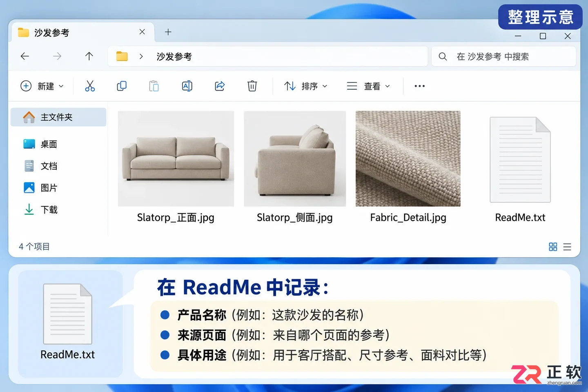Click the Copy icon in toolbar
This screenshot has width=588, height=392.
(x=122, y=86)
